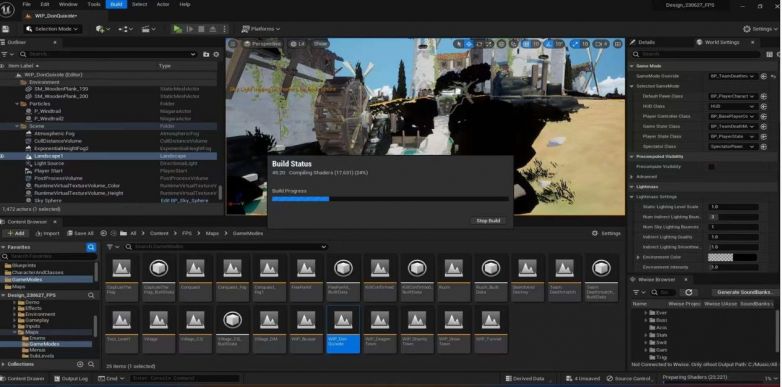Click the Environment Color swatch
This screenshot has height=387, width=782.
click(720, 257)
